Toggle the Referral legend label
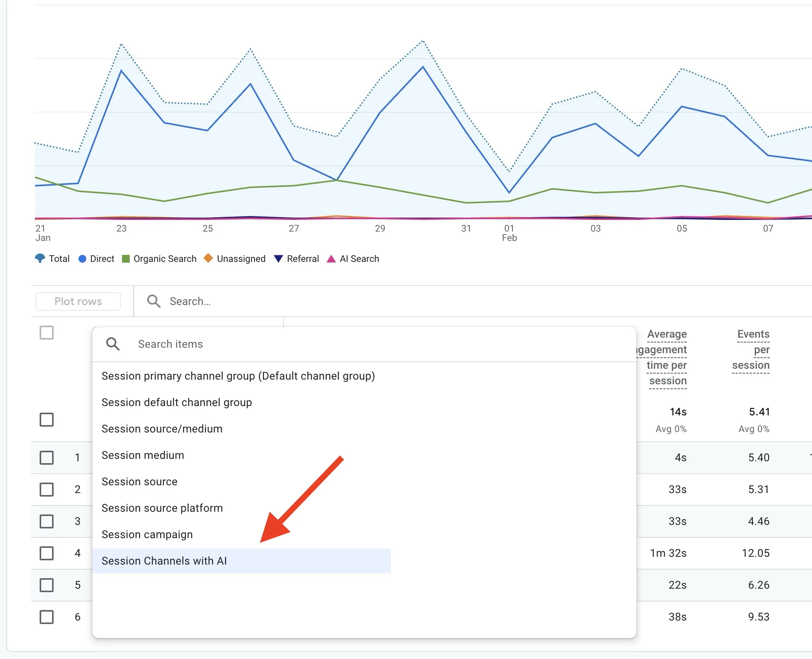The image size is (812, 659). 303,259
